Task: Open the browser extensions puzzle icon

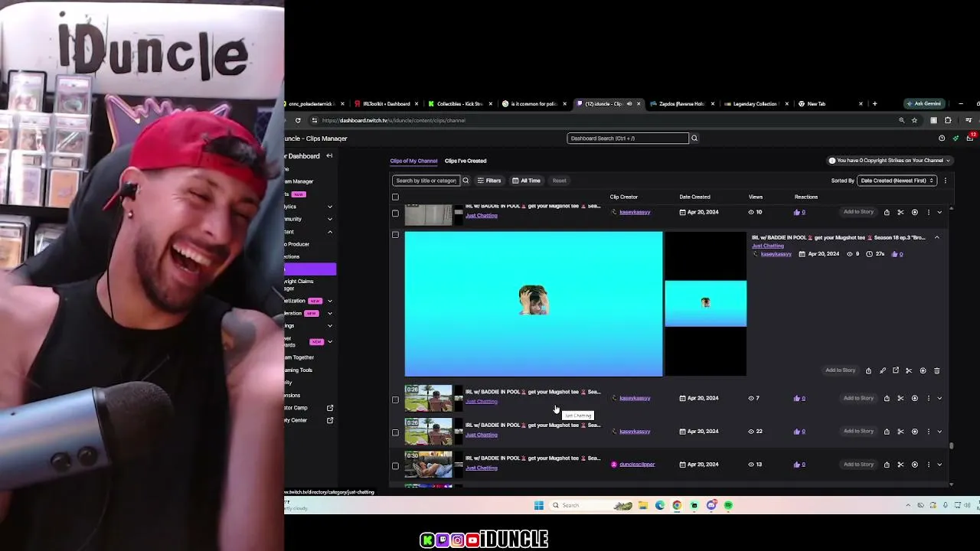Action: (x=948, y=120)
